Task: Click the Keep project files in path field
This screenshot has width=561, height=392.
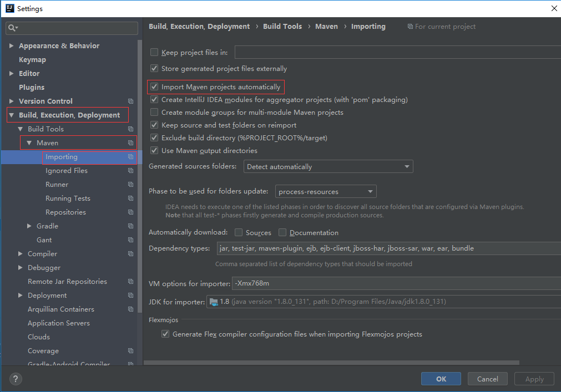Action: [398, 52]
